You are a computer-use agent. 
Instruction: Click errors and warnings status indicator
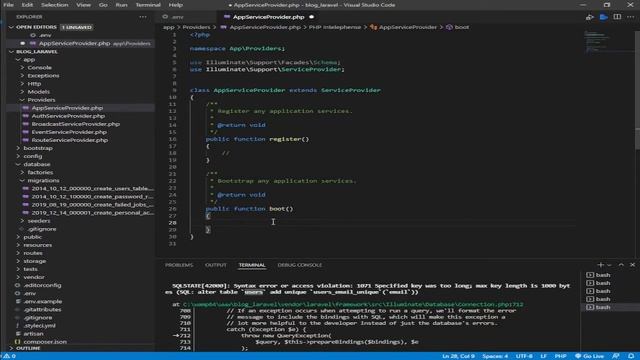tap(9, 356)
